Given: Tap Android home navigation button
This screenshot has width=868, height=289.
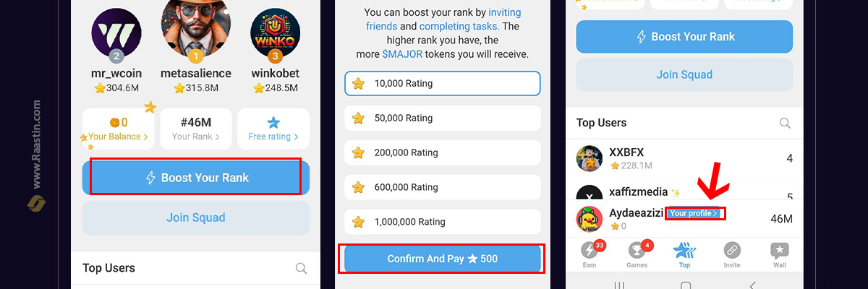Looking at the screenshot, I should pyautogui.click(x=686, y=285).
